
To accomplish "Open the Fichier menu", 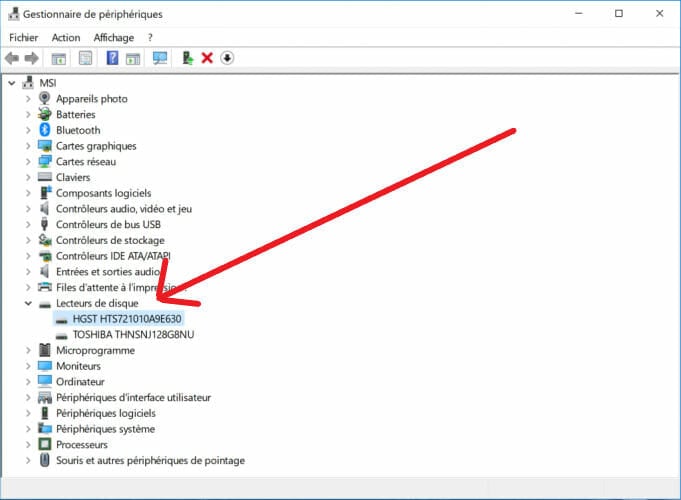I will 23,38.
